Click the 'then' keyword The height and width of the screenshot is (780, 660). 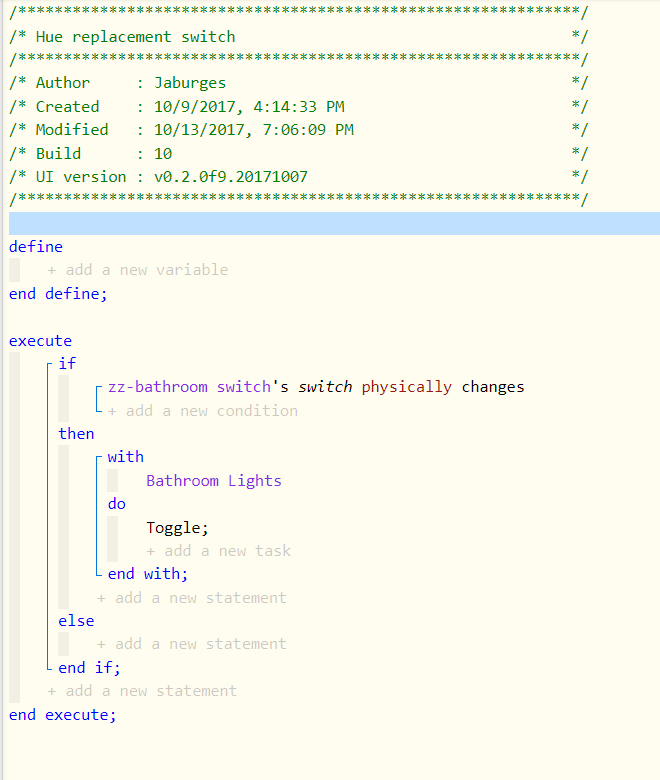click(x=76, y=434)
